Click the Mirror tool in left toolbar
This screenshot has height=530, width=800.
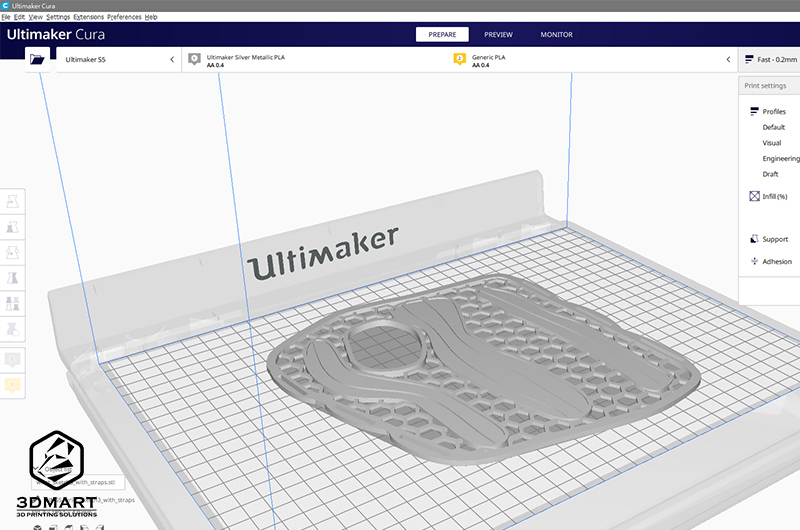click(13, 278)
